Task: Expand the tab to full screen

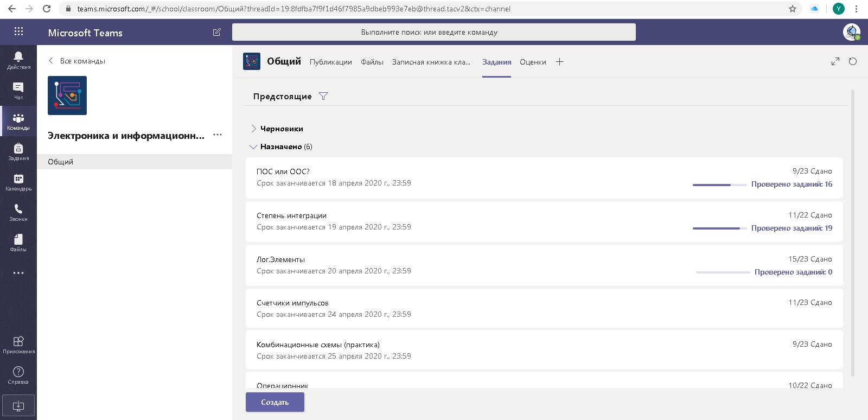Action: tap(835, 61)
